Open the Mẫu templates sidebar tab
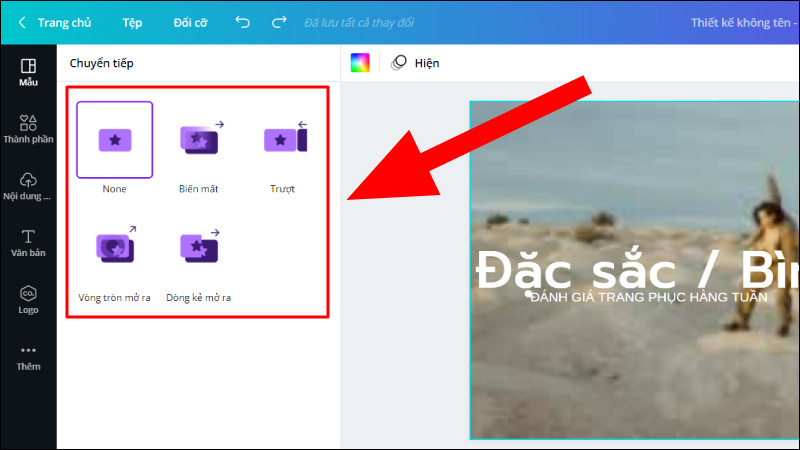The image size is (800, 450). pyautogui.click(x=28, y=72)
